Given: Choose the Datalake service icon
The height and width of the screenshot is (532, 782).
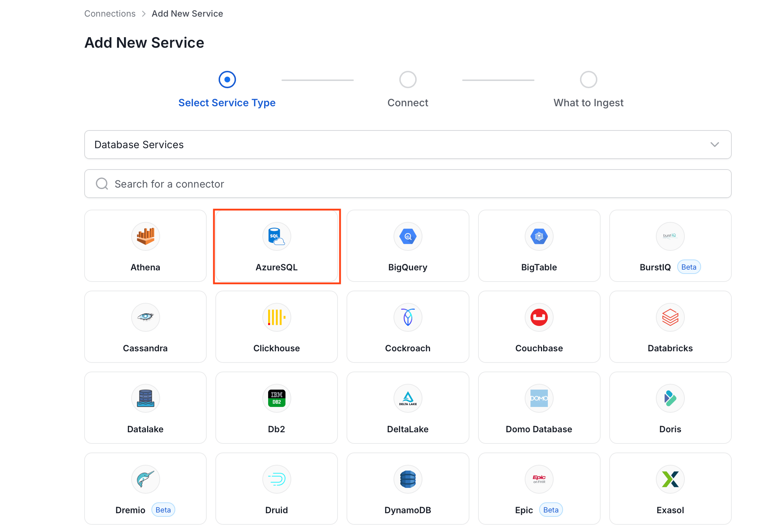Looking at the screenshot, I should pyautogui.click(x=145, y=398).
